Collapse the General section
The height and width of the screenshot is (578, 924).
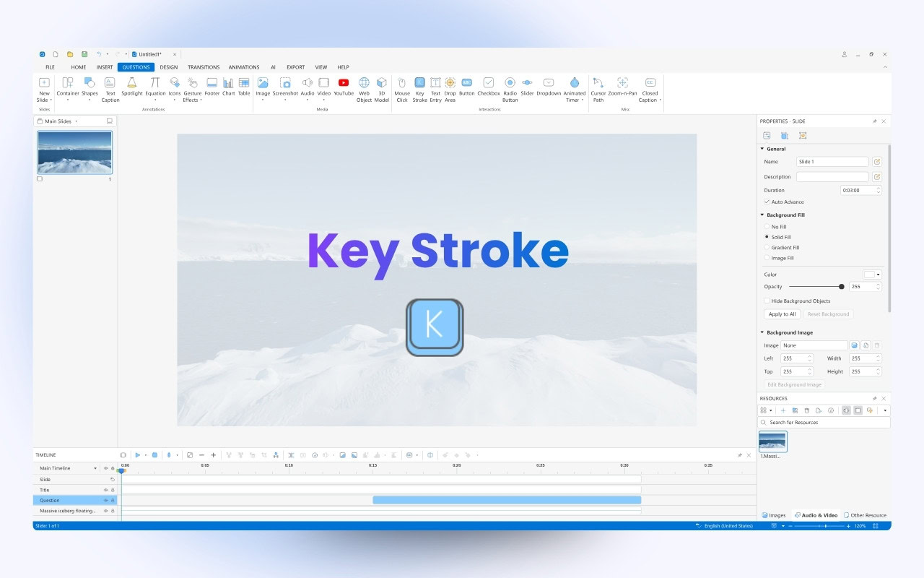click(x=762, y=149)
